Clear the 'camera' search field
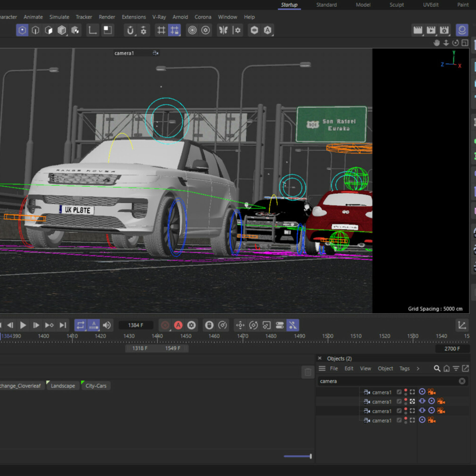The height and width of the screenshot is (476, 476). click(x=462, y=381)
